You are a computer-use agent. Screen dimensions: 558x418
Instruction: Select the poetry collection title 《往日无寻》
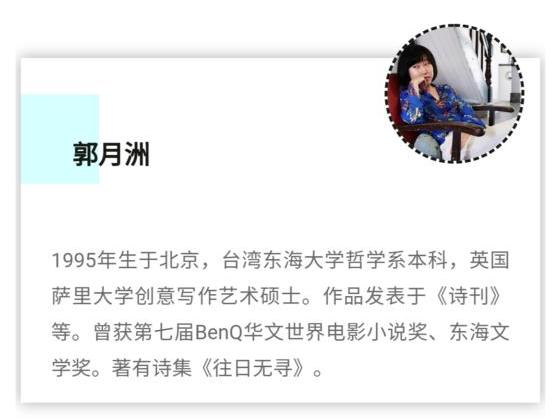(x=253, y=368)
